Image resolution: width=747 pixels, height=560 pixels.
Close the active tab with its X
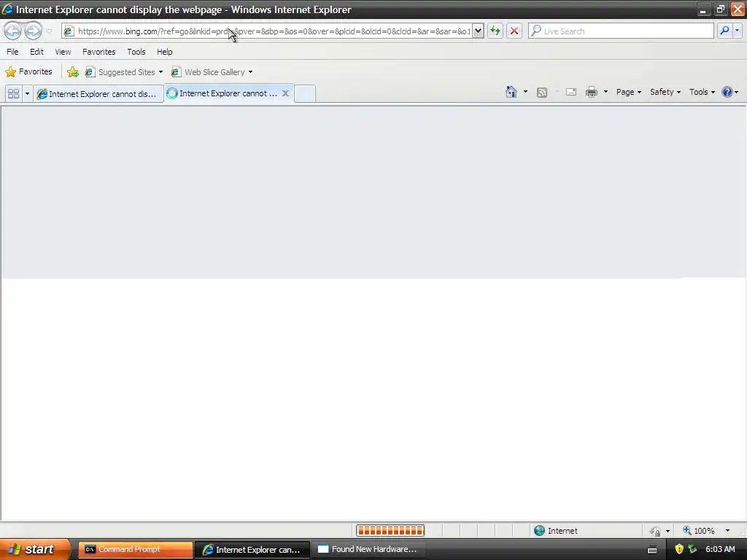point(285,93)
